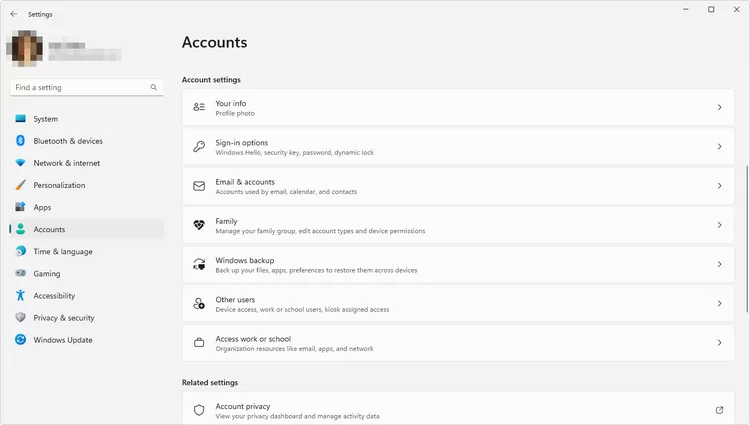The width and height of the screenshot is (750, 425).
Task: Expand the Your info chevron
Action: pyautogui.click(x=719, y=107)
